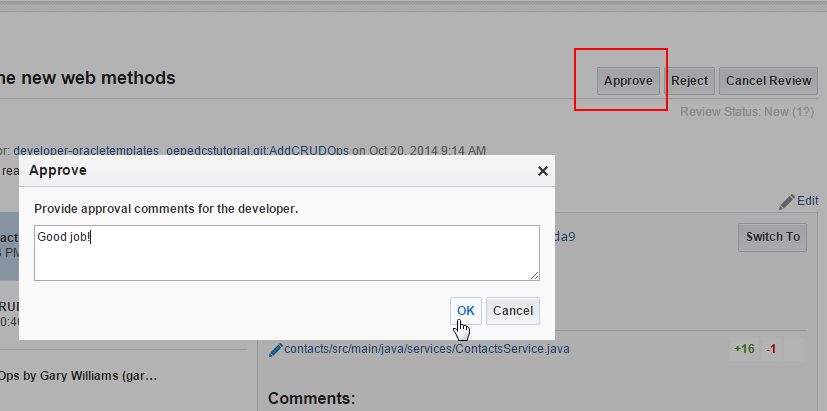The height and width of the screenshot is (411, 827).
Task: Click the Edit link
Action: [x=807, y=200]
